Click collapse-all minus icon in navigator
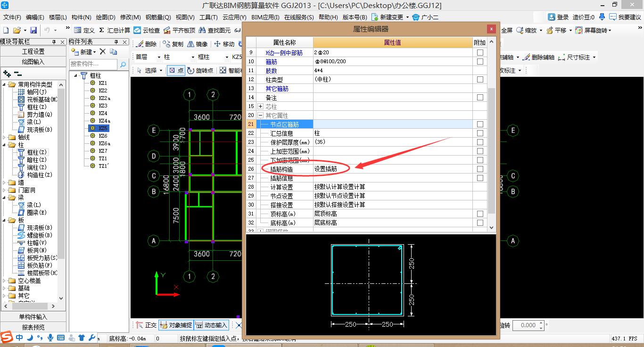 [x=17, y=74]
